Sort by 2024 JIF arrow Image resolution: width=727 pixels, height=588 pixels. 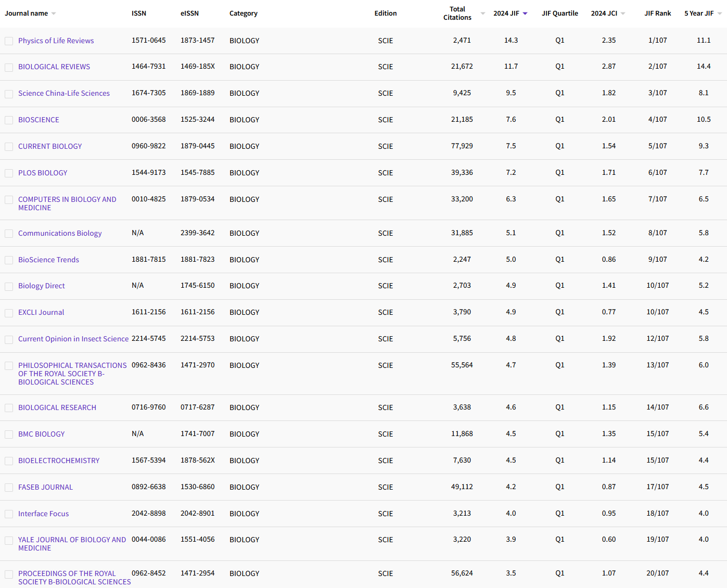click(525, 14)
